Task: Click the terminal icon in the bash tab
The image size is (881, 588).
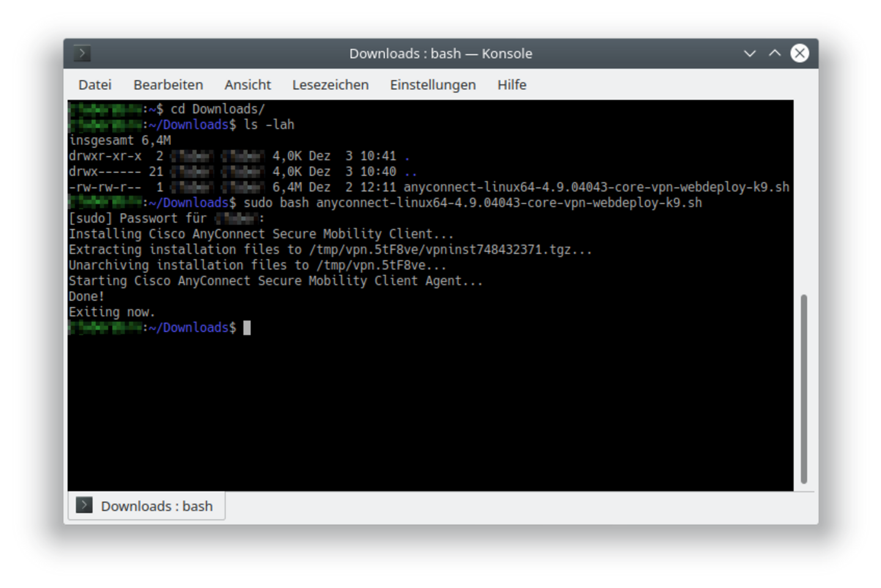Action: point(84,505)
